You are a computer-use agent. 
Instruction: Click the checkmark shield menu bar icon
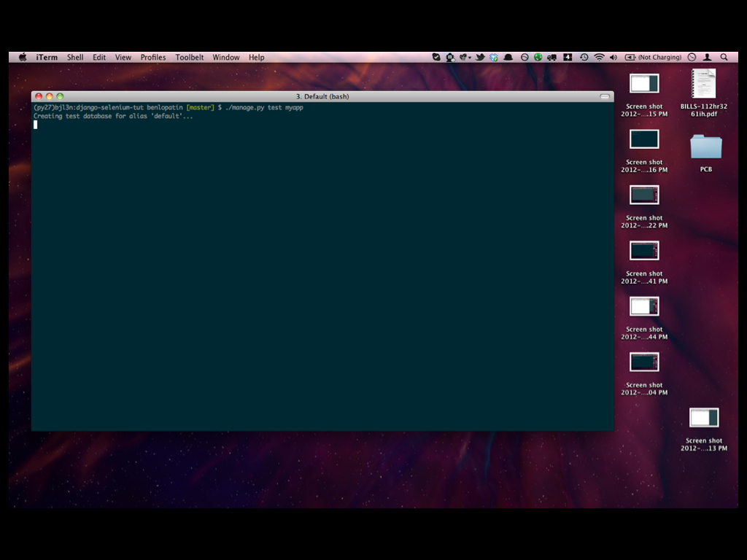[x=436, y=57]
